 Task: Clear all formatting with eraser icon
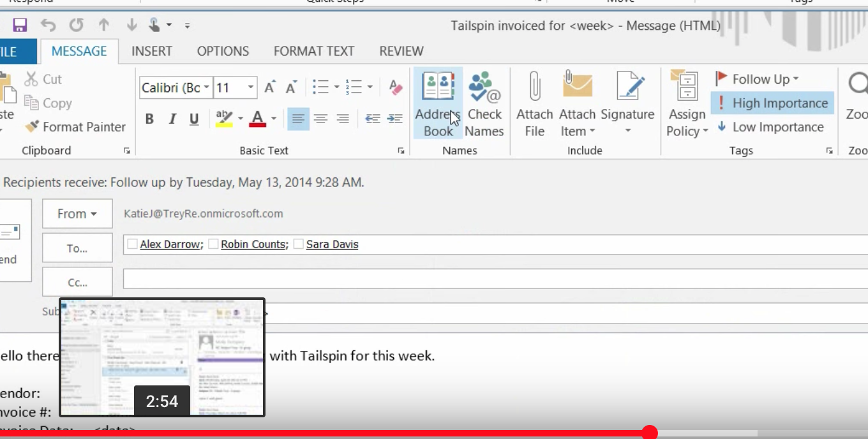pos(395,87)
